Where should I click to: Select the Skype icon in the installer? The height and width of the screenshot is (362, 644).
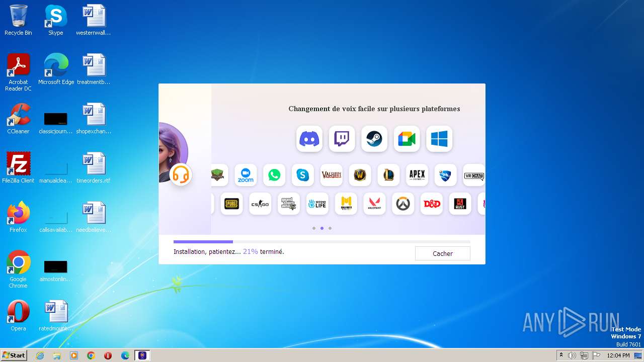coord(303,175)
